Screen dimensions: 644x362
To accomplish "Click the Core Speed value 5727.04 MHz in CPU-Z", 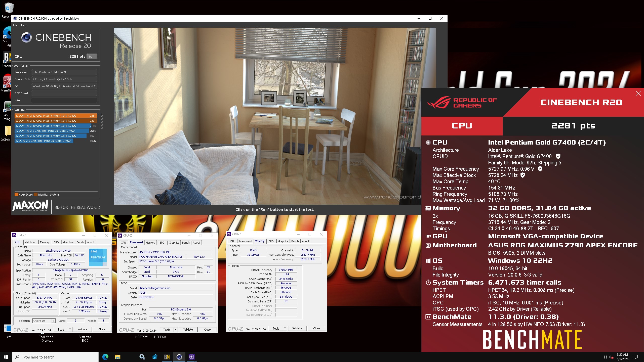I will coord(45,298).
